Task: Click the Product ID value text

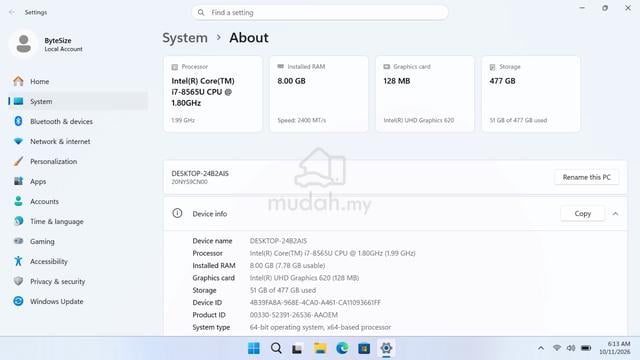Action: 293,315
